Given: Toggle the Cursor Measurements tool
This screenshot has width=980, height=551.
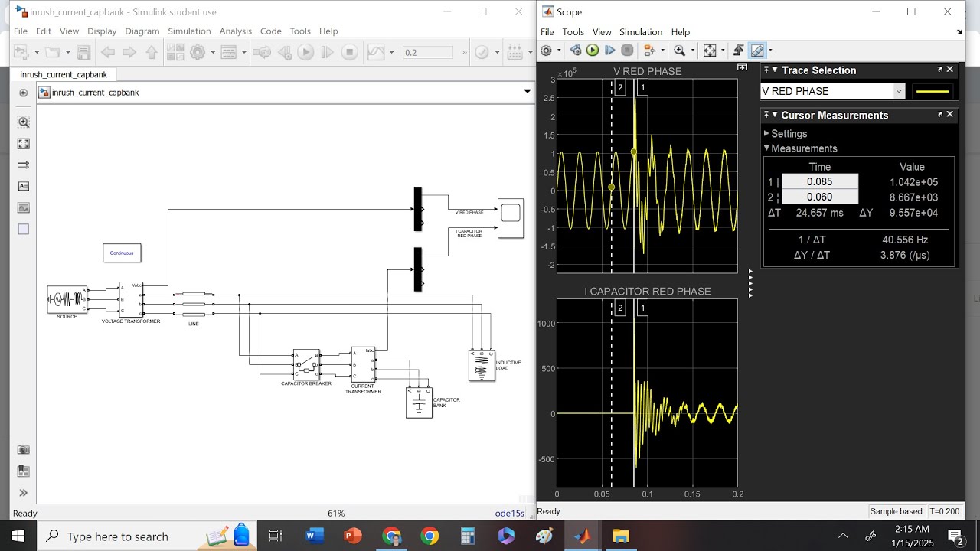Looking at the screenshot, I should (757, 51).
